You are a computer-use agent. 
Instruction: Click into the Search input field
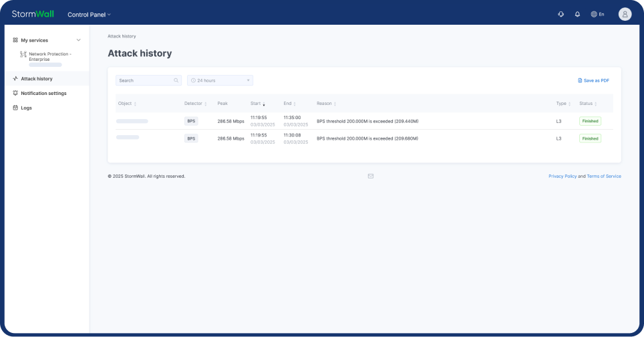coord(144,80)
